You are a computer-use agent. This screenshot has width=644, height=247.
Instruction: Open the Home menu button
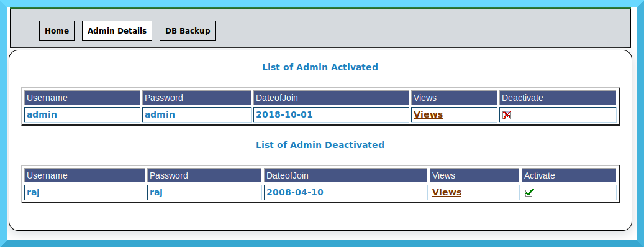(57, 31)
